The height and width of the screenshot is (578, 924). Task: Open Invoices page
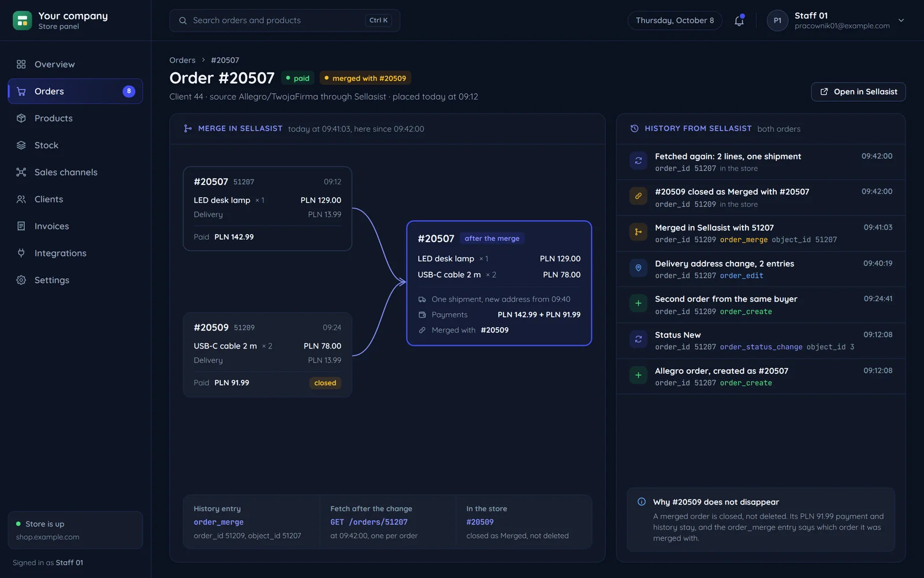[x=75, y=226]
